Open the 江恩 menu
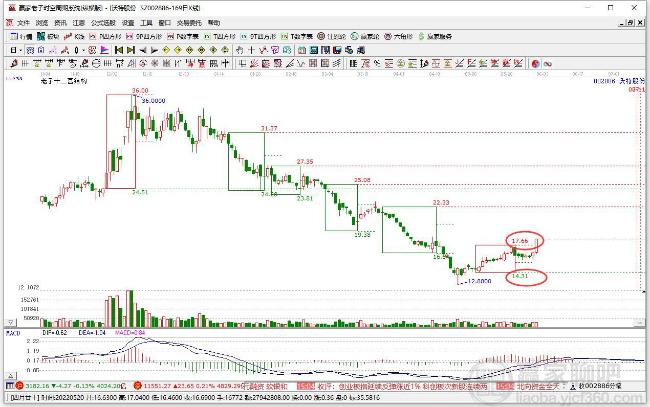The image size is (650, 407). tap(78, 23)
